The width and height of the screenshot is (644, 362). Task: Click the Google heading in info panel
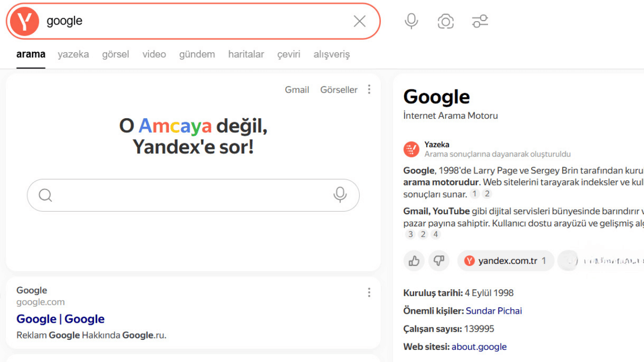(436, 97)
